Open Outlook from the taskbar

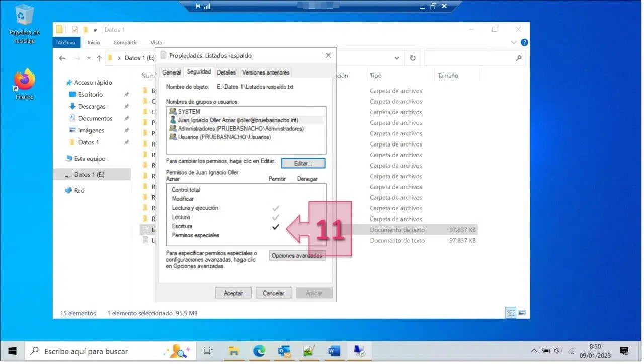[x=284, y=351]
